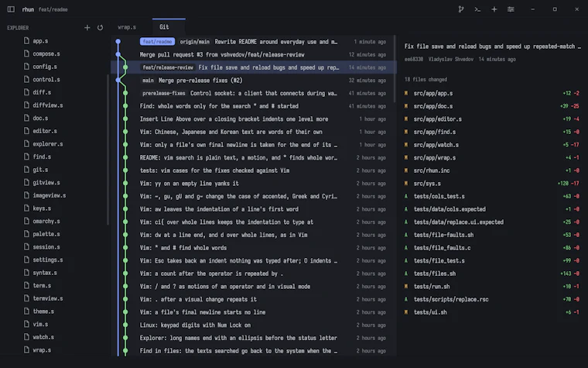Viewport: 588px width, 368px height.
Task: Click the feat/release-review branch label
Action: click(x=168, y=67)
